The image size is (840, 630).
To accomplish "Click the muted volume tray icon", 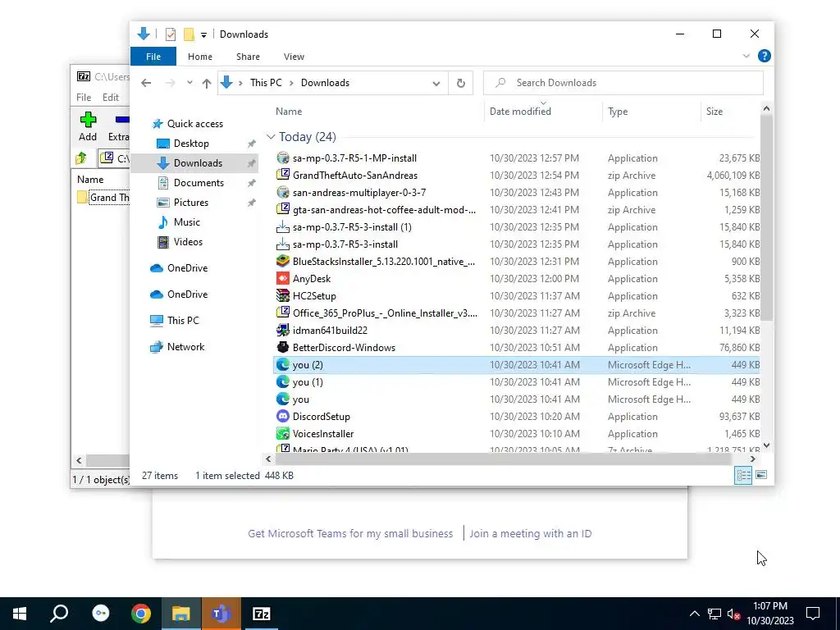I will tap(733, 614).
